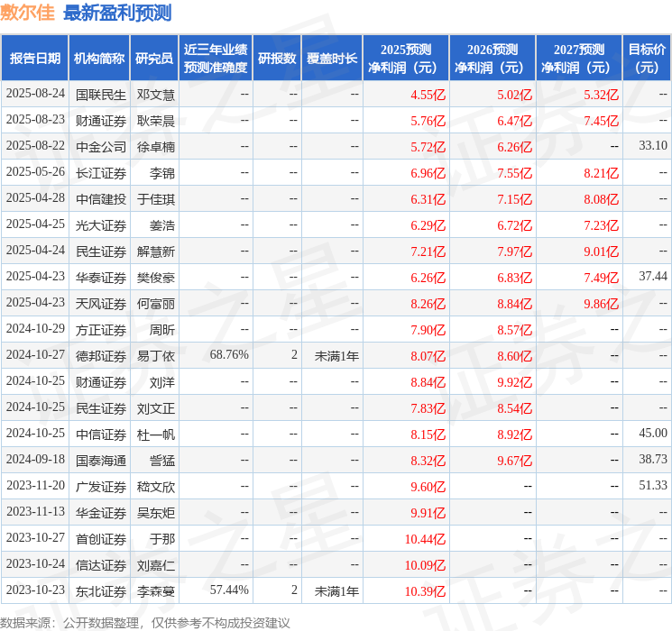Select date cell 2024-10-29
Image resolution: width=672 pixels, height=631 pixels.
coord(35,328)
